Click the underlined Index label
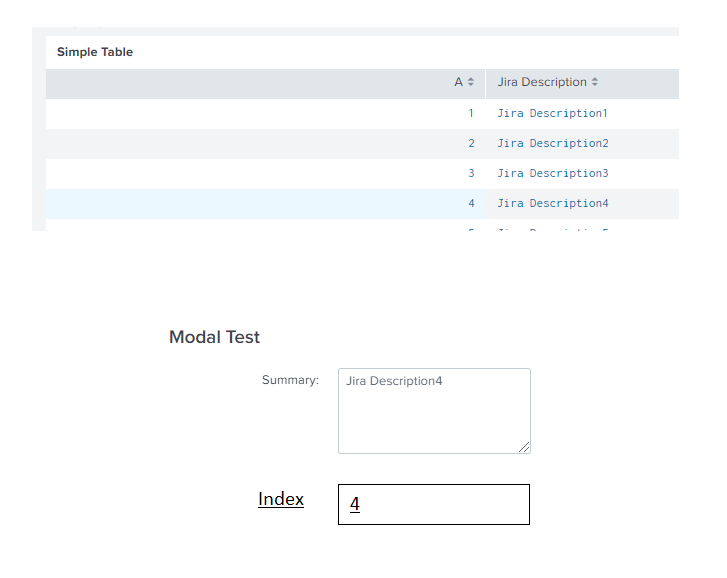Image resolution: width=727 pixels, height=578 pixels. click(281, 499)
